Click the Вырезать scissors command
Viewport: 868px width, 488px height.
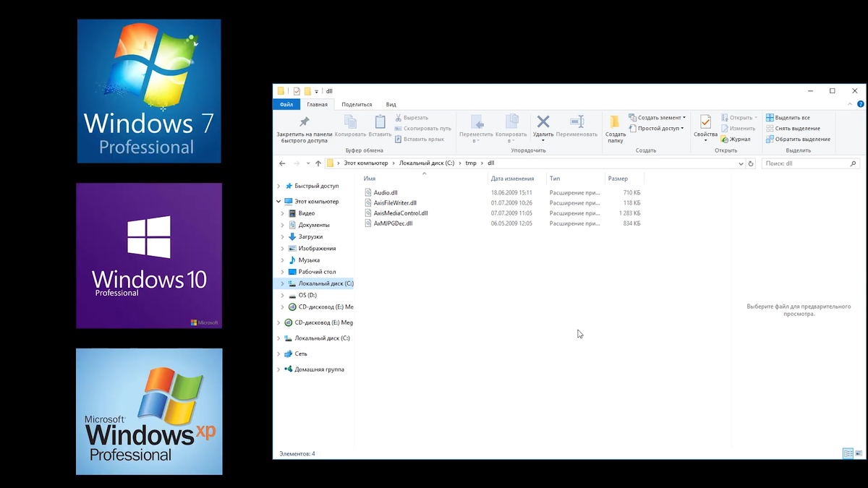pos(411,117)
